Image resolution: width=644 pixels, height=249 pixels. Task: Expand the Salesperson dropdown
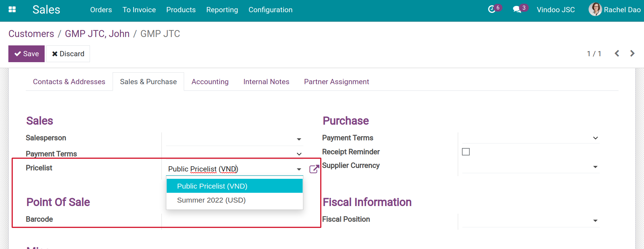point(299,139)
